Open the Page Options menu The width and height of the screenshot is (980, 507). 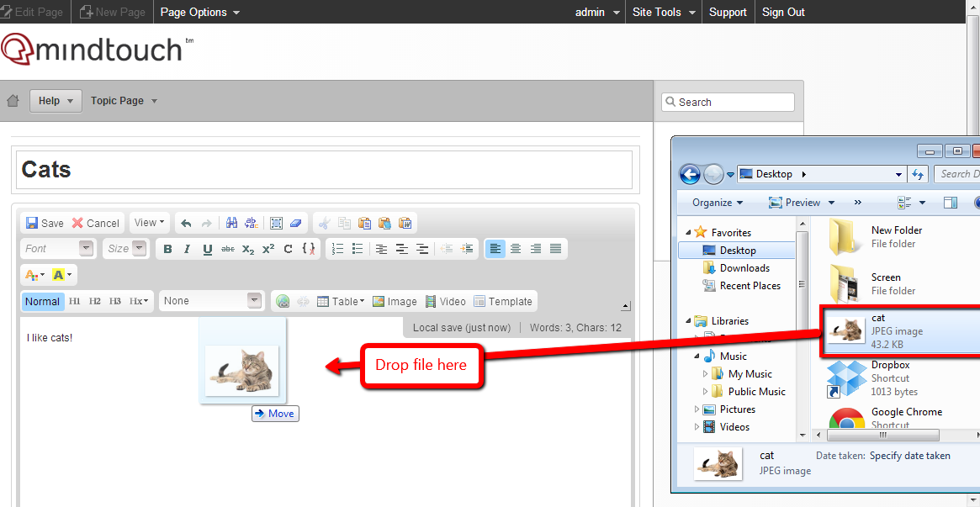[x=199, y=12]
